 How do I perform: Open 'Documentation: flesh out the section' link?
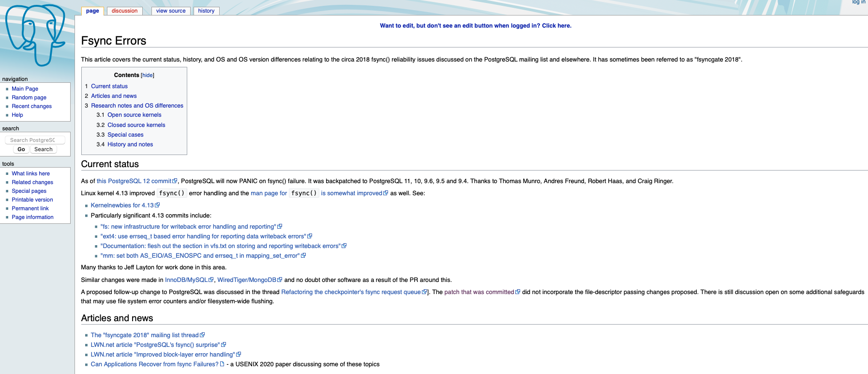click(x=221, y=246)
